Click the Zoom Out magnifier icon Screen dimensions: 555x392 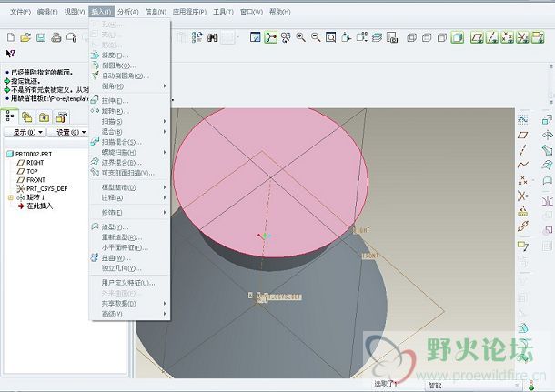pos(316,37)
